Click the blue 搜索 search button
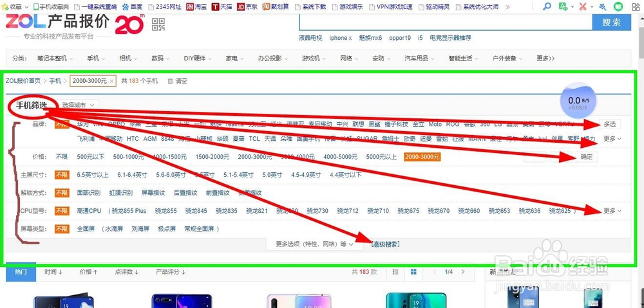 [612, 23]
